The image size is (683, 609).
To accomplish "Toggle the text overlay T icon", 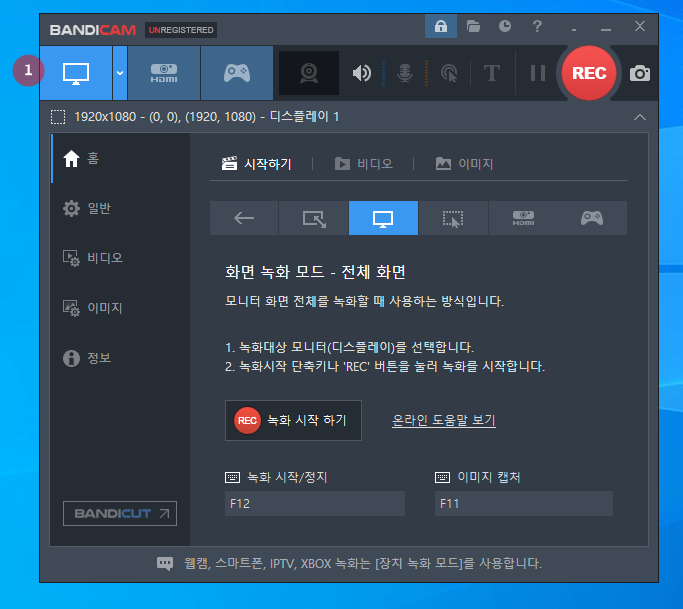I will tap(492, 73).
